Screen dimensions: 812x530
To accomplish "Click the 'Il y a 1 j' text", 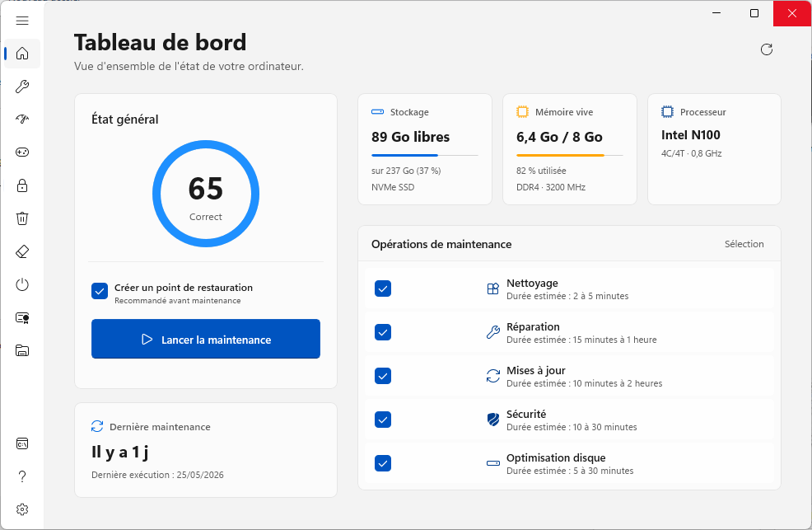I will (x=120, y=453).
